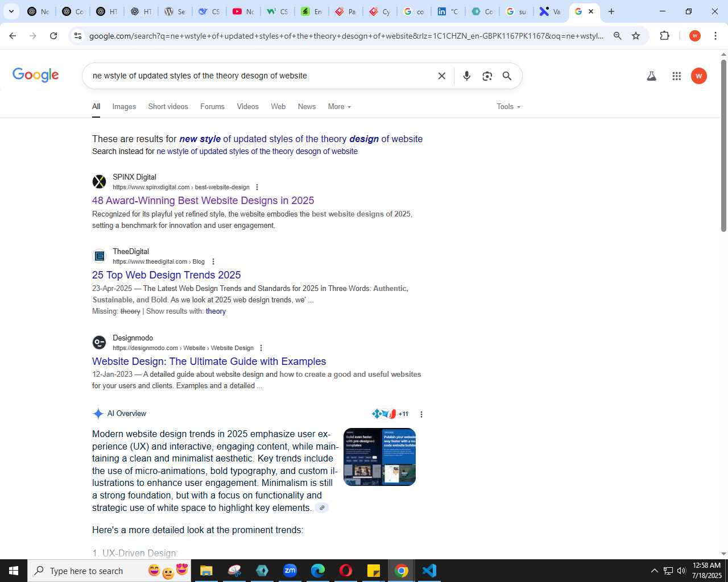Click the page vertical scrollbar thumb
The width and height of the screenshot is (728, 582).
[723, 145]
